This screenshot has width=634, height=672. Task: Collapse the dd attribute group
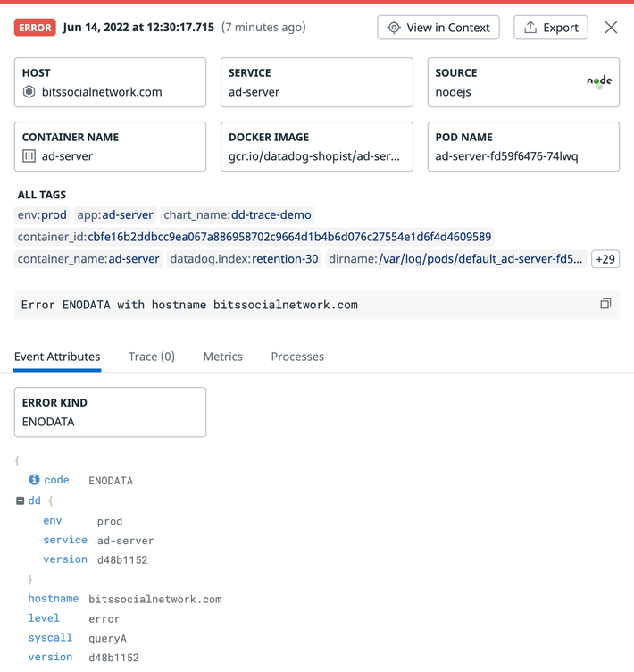[x=21, y=501]
